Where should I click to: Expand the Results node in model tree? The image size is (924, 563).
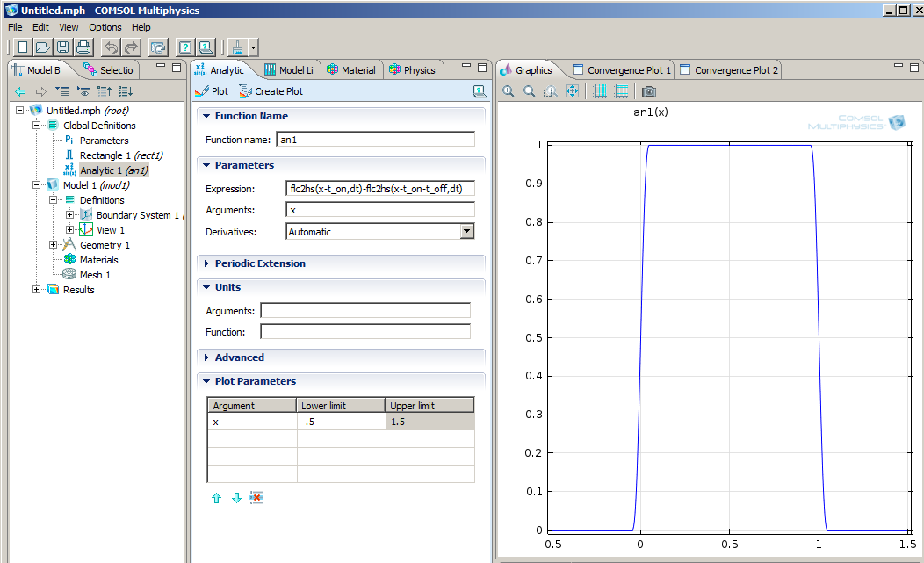tap(37, 290)
